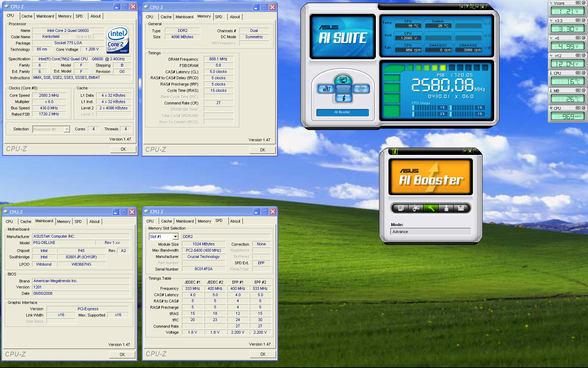This screenshot has height=368, width=588.
Task: Choose the person profile icon in AI Booster
Action: pyautogui.click(x=446, y=208)
